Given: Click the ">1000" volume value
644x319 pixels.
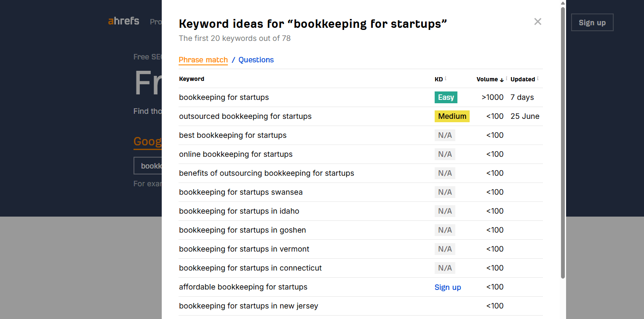Looking at the screenshot, I should coord(493,97).
